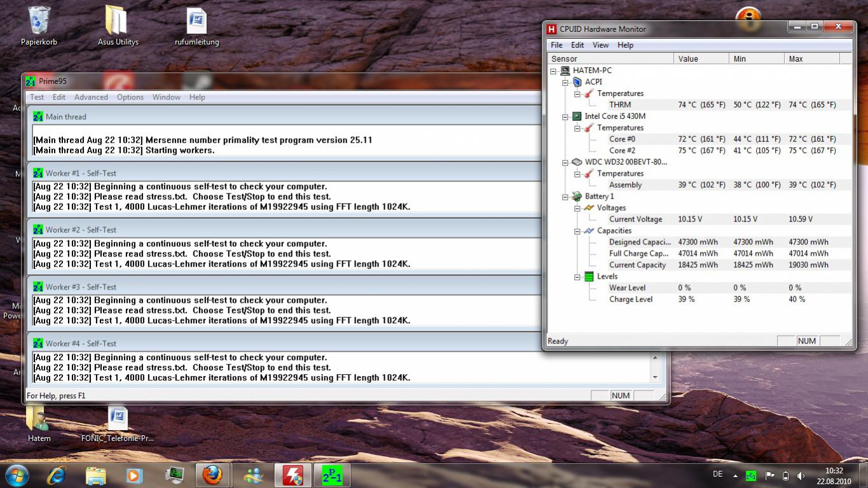Click the green Prime95 tray icon
868x488 pixels.
tap(751, 475)
